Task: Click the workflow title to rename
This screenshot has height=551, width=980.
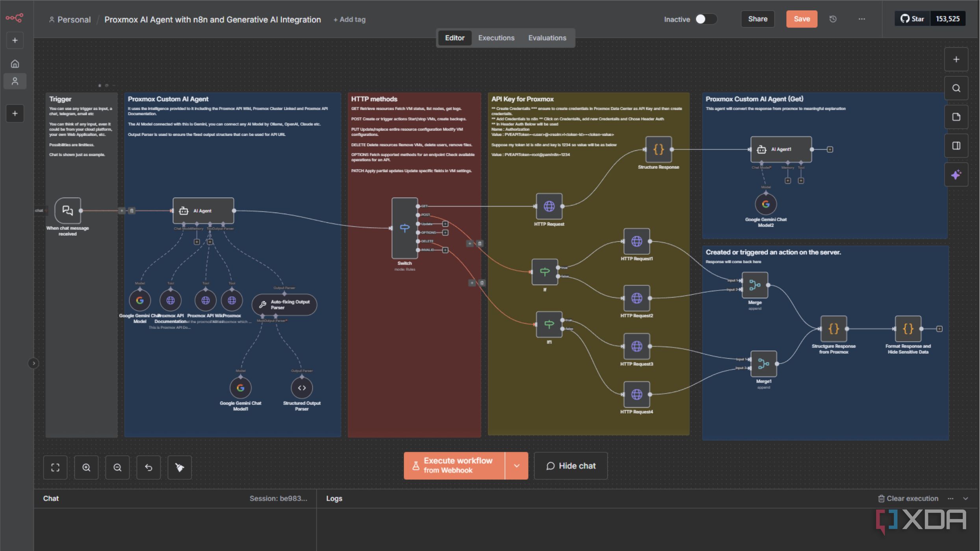Action: (213, 19)
